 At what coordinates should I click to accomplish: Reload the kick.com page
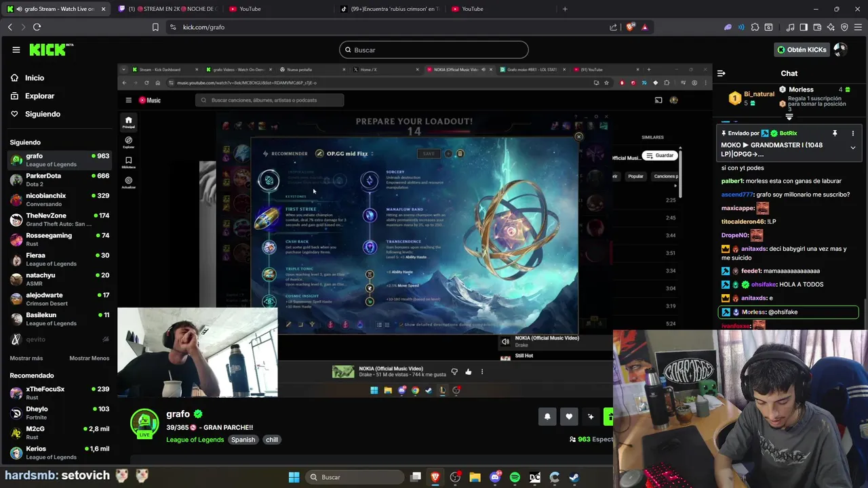pos(37,27)
